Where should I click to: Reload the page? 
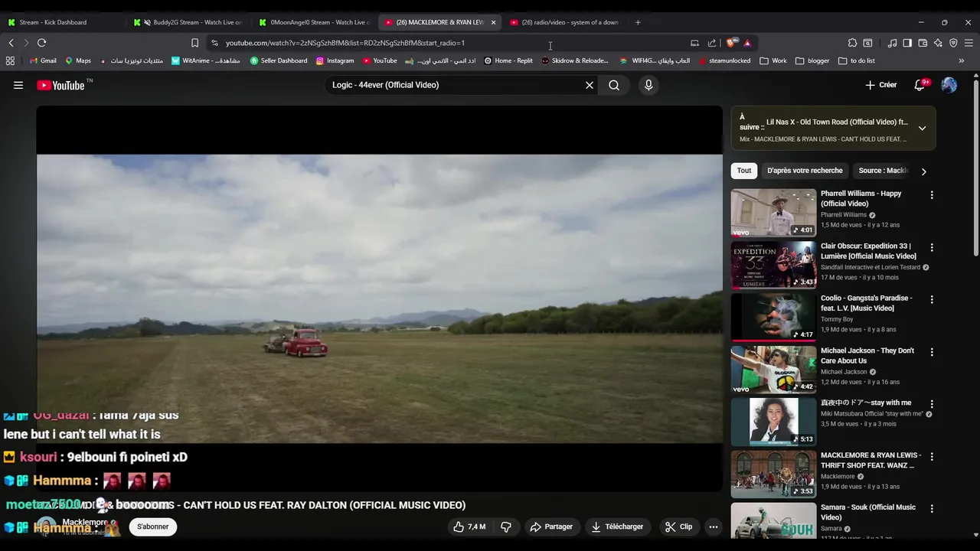coord(41,43)
